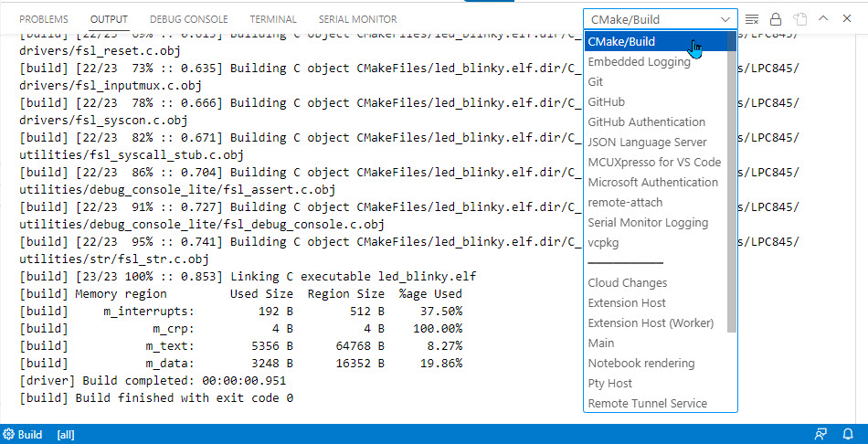Viewport: 868px width, 444px height.
Task: Select MCUXpresso for VS Code channel
Action: click(654, 162)
